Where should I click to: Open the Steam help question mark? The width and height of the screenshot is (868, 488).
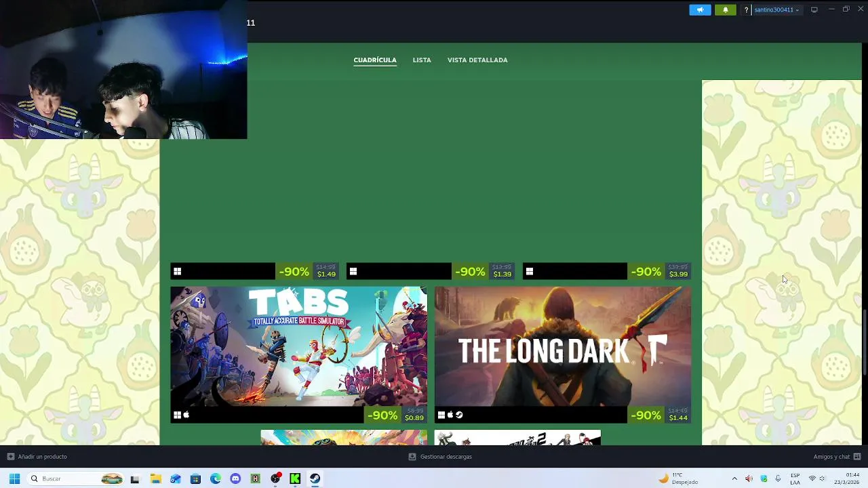(746, 9)
